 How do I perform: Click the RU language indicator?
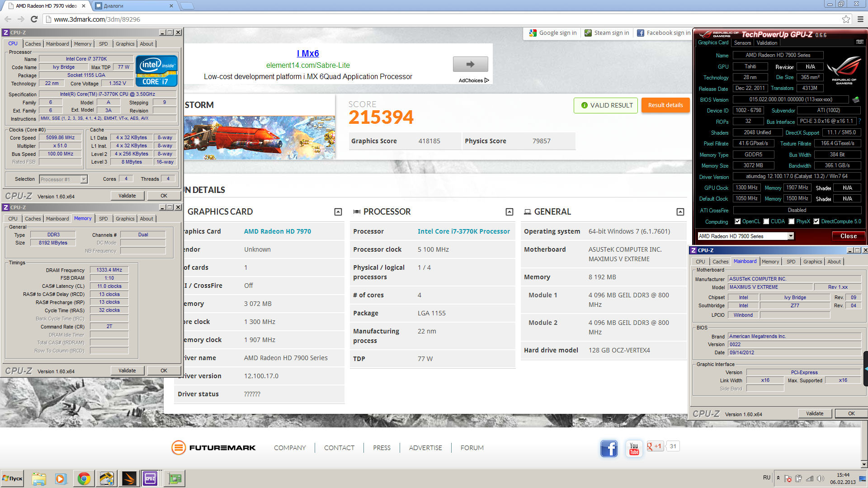coord(767,478)
